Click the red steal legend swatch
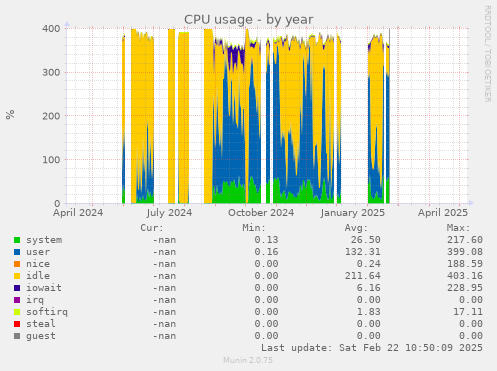The image size is (497, 371). tap(17, 324)
